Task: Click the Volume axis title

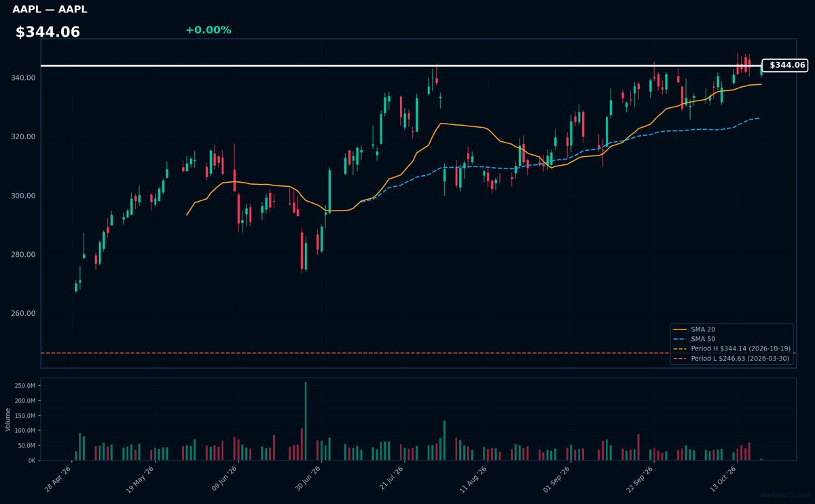Action: [x=8, y=419]
